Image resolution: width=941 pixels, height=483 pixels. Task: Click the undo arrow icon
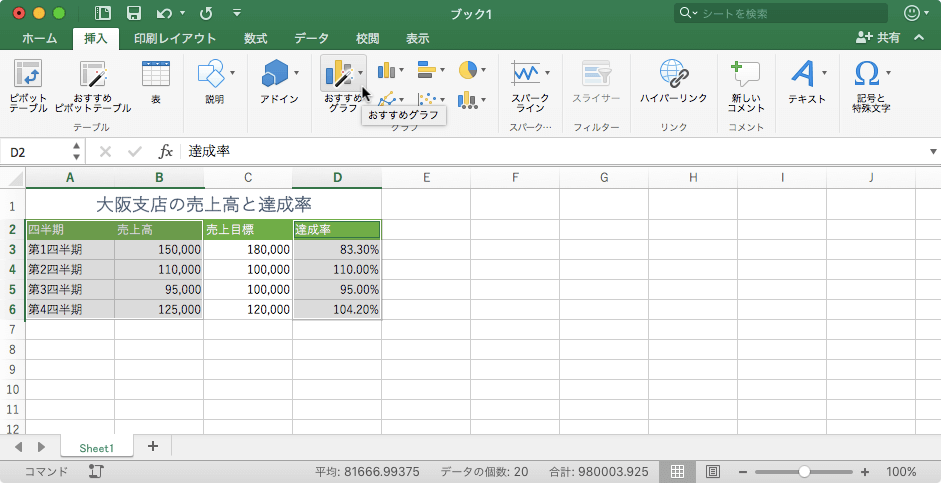coord(164,13)
